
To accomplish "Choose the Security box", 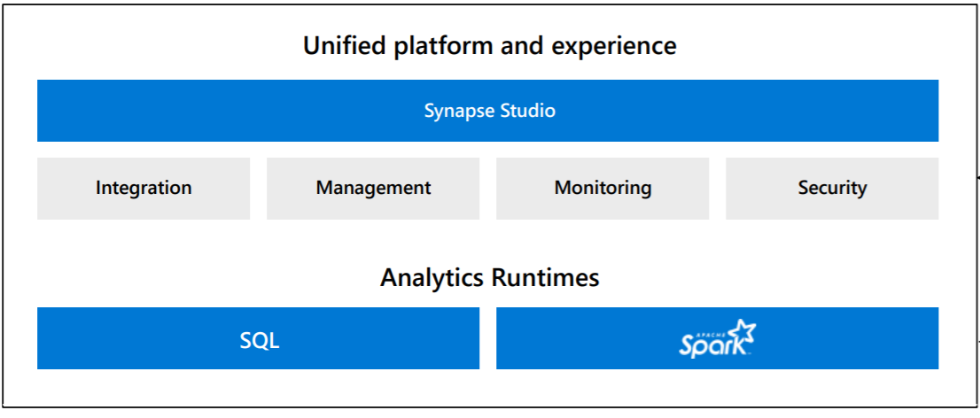I will (832, 188).
